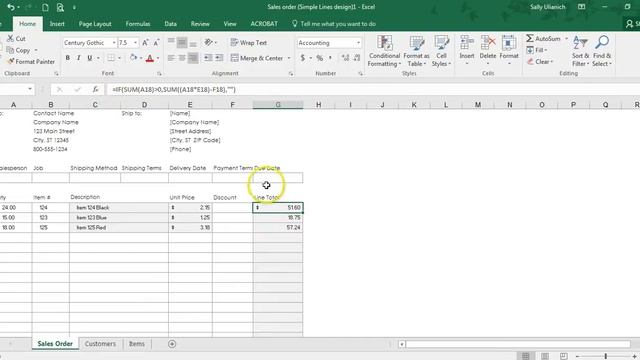640x360 pixels.
Task: Switch to the Items sheet tab
Action: (x=137, y=344)
